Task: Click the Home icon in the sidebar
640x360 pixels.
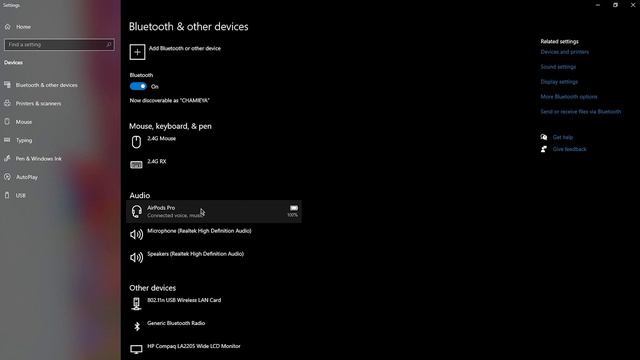Action: [x=7, y=27]
